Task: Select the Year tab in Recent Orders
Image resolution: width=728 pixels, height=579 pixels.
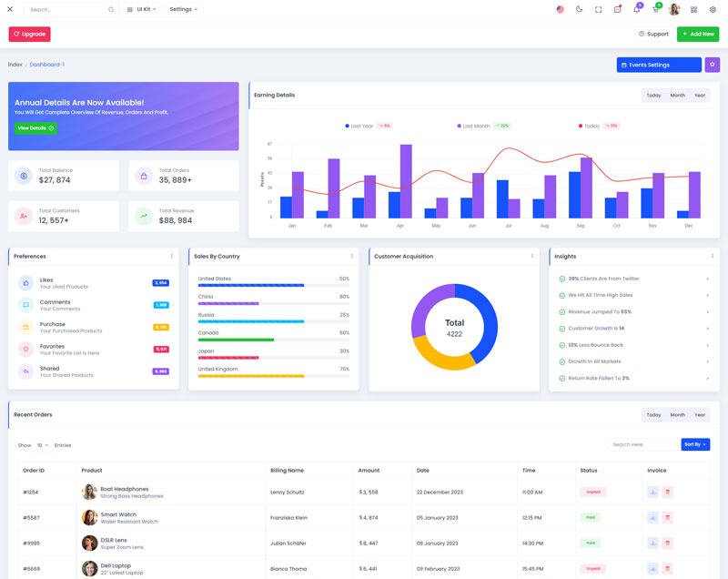Action: pos(700,414)
